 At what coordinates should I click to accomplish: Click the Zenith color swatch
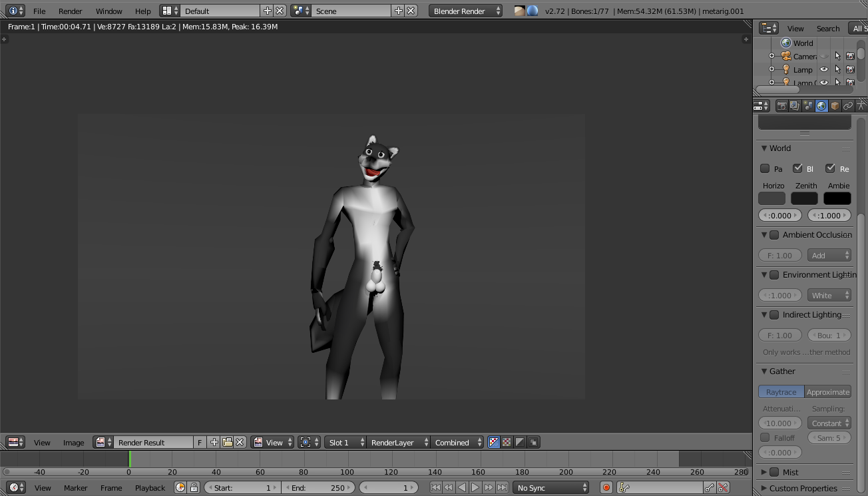[804, 198]
